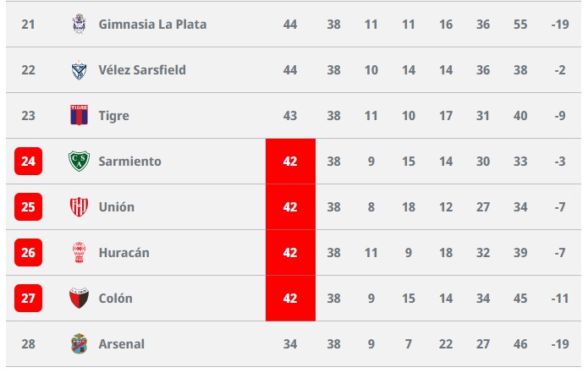Click the Huracán balloon crest
The image size is (588, 373).
point(80,252)
